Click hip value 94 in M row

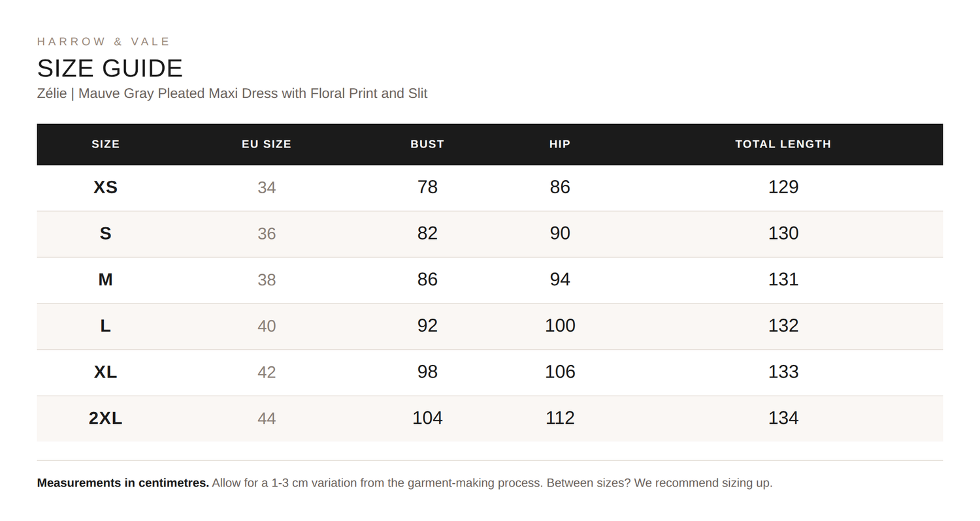click(560, 279)
